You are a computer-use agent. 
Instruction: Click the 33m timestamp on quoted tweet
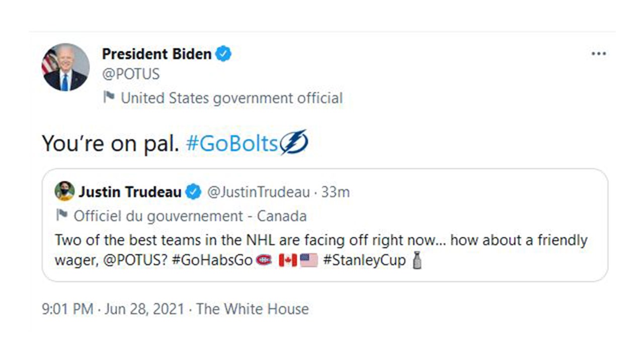(x=335, y=192)
